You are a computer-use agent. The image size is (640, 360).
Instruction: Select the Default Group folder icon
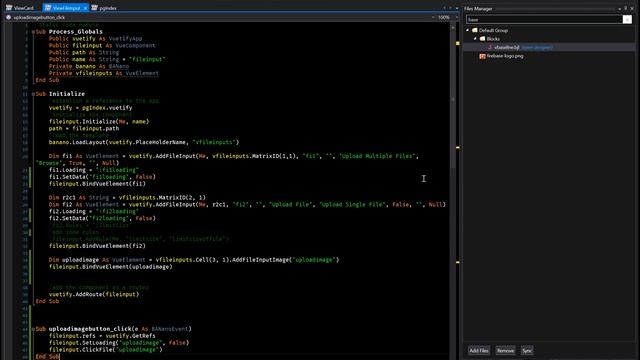475,30
